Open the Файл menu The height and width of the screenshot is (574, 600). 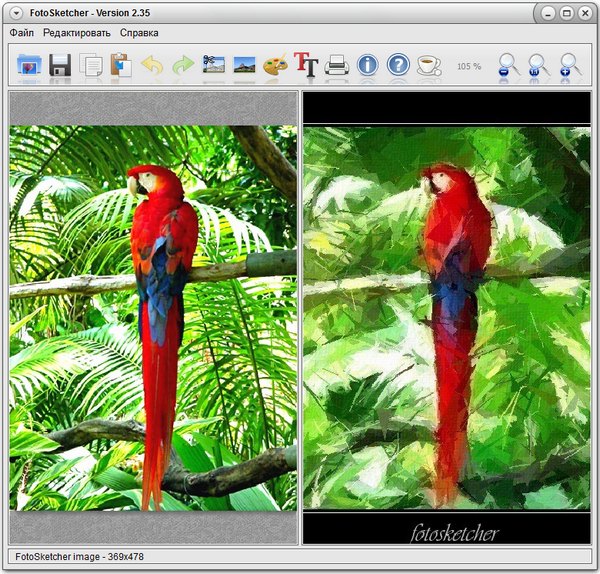[21, 33]
